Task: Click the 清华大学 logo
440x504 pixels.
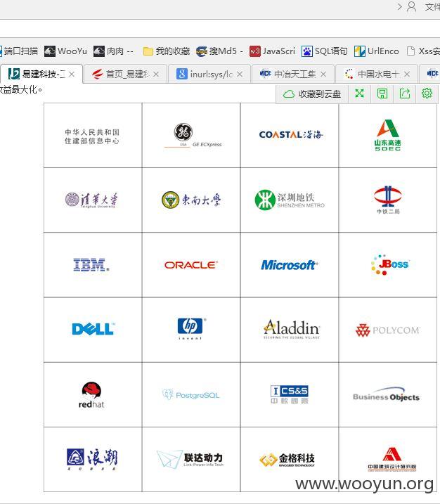Action: pos(91,200)
